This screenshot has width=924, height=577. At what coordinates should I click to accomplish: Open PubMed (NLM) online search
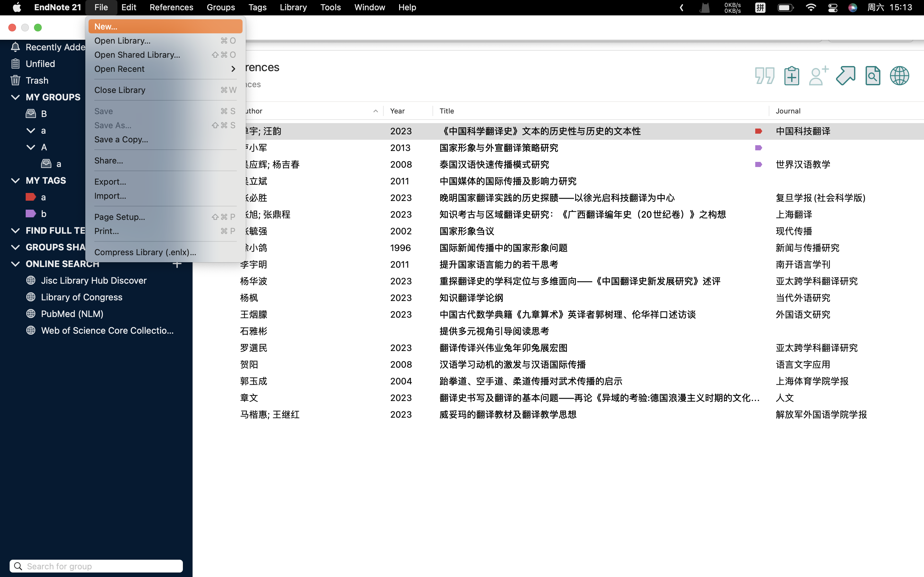pyautogui.click(x=72, y=314)
